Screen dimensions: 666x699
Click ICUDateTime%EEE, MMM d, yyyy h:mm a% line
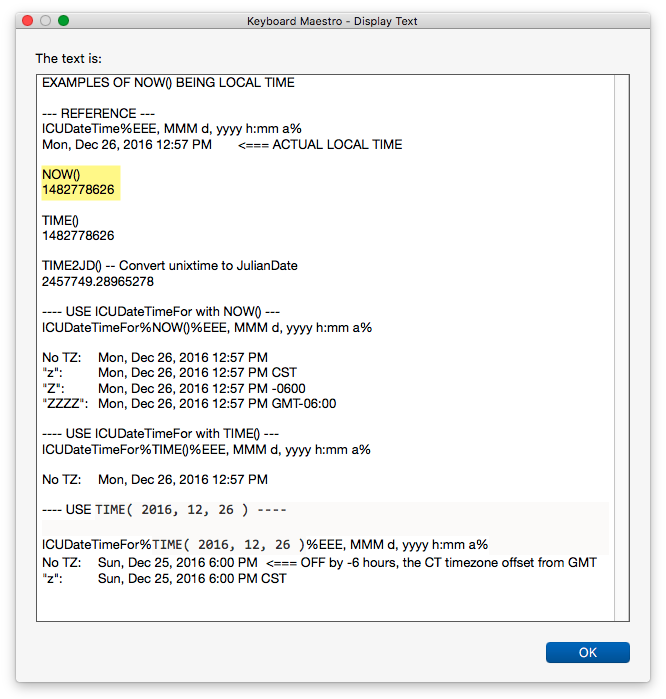pos(172,129)
